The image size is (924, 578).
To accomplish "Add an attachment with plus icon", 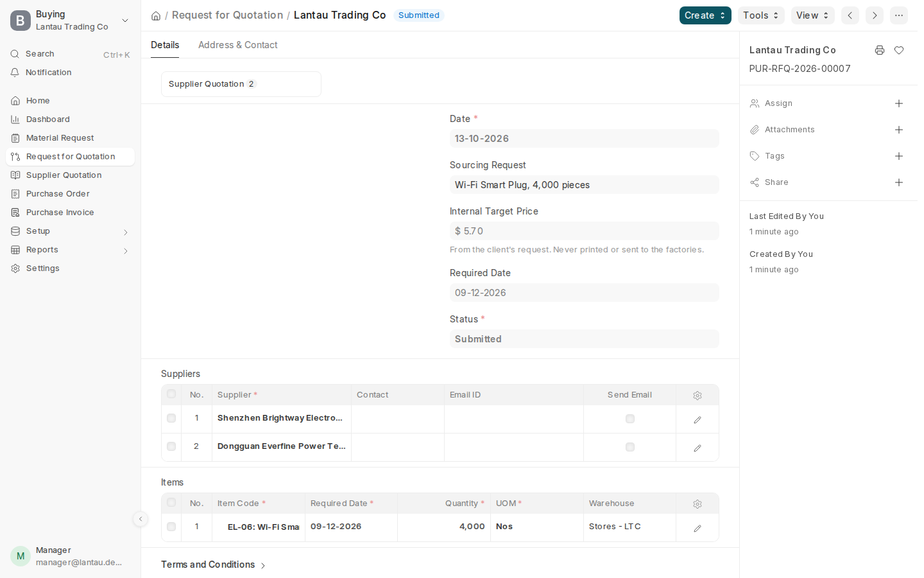I will (x=899, y=130).
